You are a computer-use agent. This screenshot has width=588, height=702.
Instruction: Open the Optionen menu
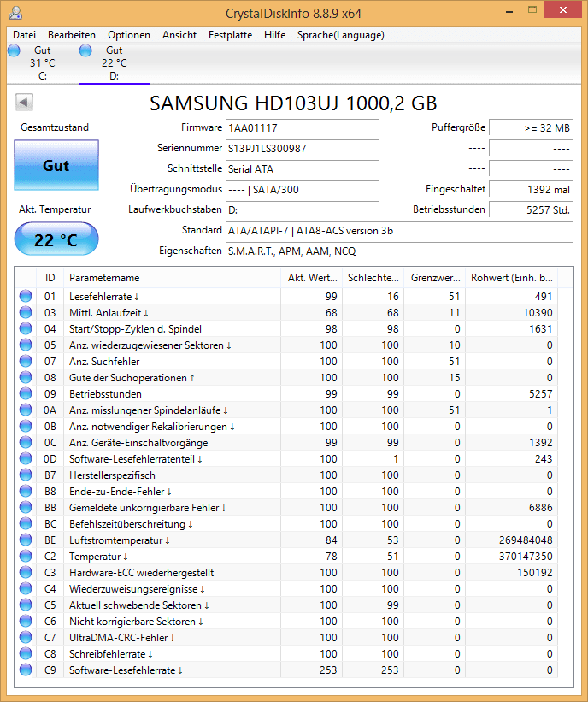click(129, 35)
